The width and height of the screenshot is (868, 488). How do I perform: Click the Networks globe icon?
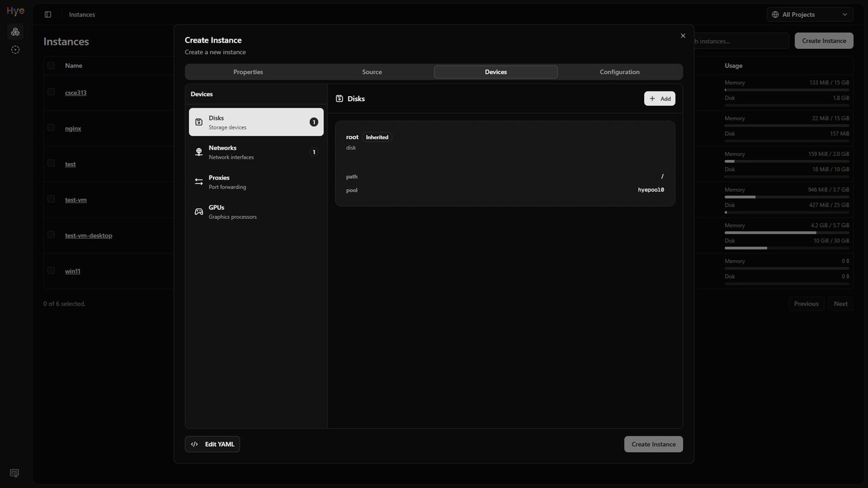tap(199, 152)
